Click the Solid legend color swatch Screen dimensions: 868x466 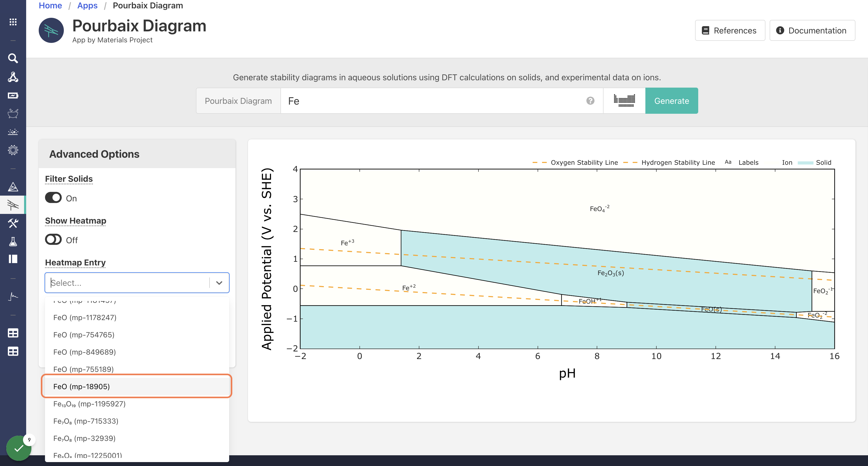(x=805, y=163)
